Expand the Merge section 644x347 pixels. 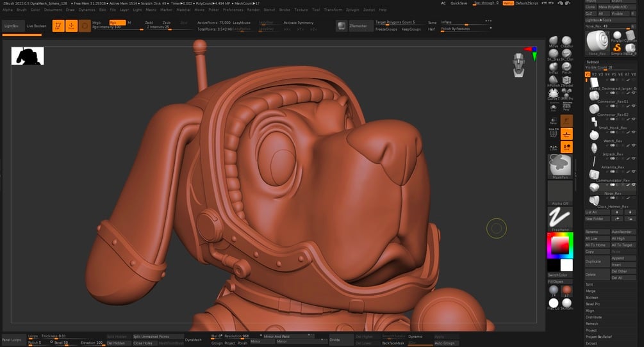pos(591,291)
